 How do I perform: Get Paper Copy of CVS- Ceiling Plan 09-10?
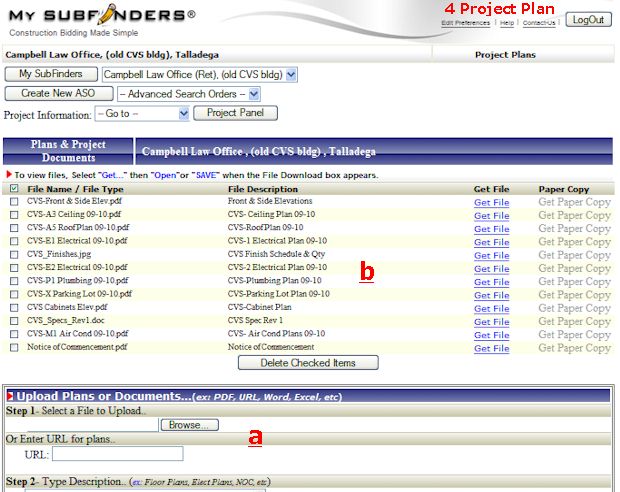[575, 216]
